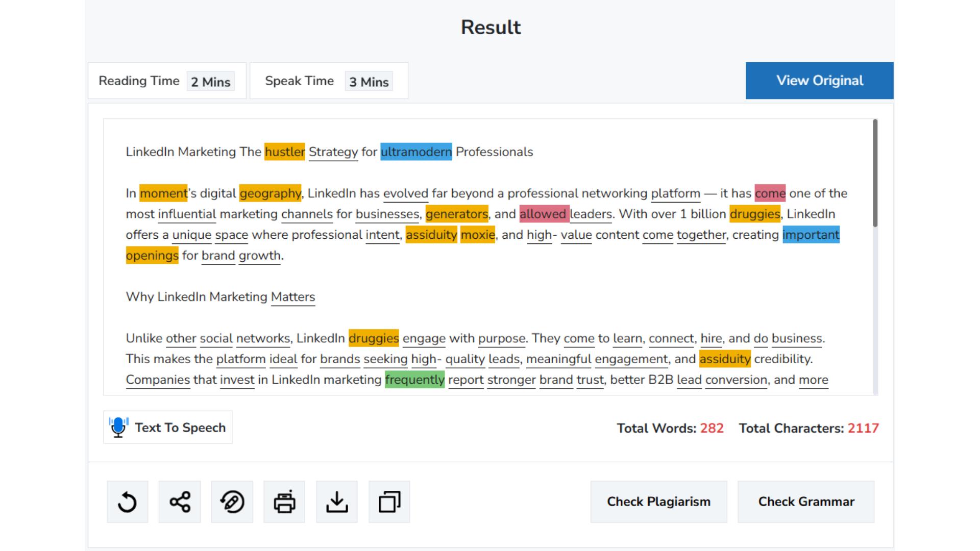The width and height of the screenshot is (980, 551).
Task: Download the paraphrased text via download icon
Action: coord(336,502)
